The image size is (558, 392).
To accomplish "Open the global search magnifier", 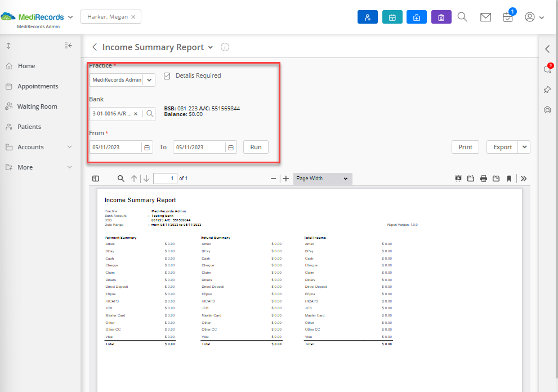I will coord(462,17).
